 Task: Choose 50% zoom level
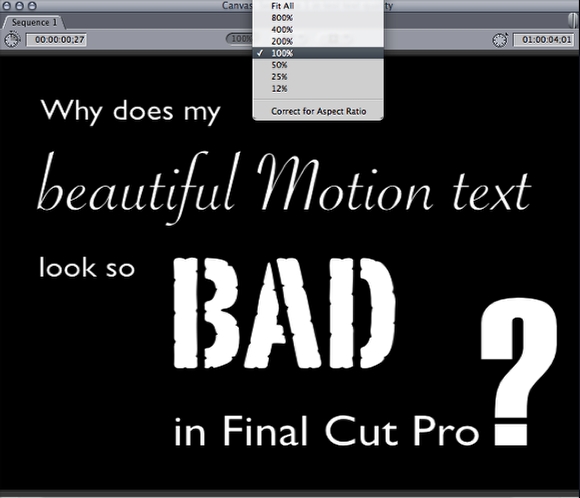pyautogui.click(x=318, y=65)
